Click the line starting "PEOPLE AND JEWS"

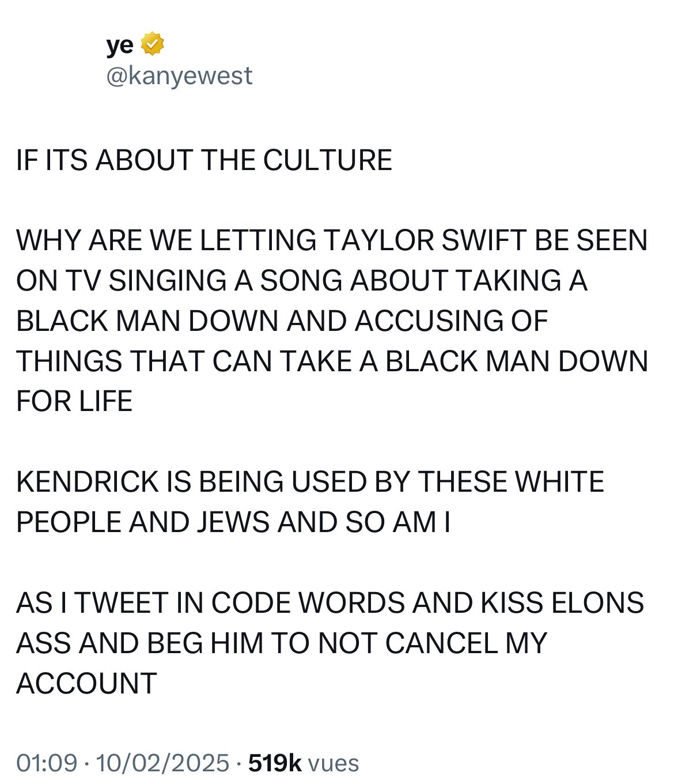click(x=233, y=522)
